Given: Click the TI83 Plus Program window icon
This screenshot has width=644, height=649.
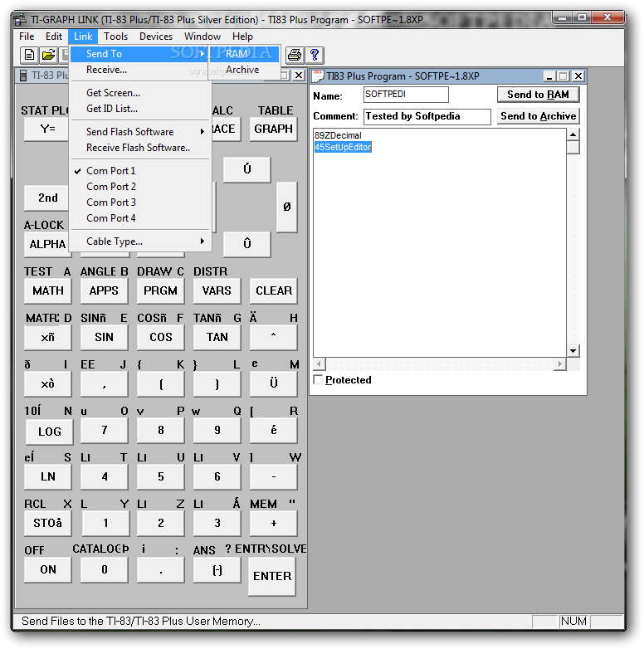Looking at the screenshot, I should tap(318, 76).
